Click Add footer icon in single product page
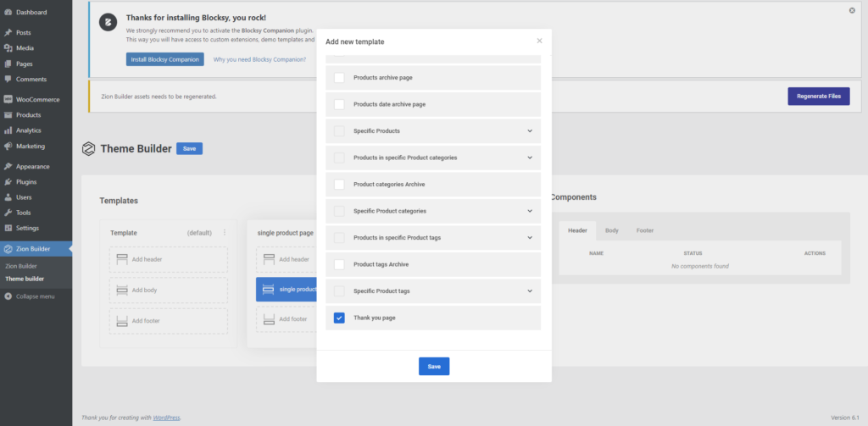This screenshot has height=426, width=868. pos(269,319)
